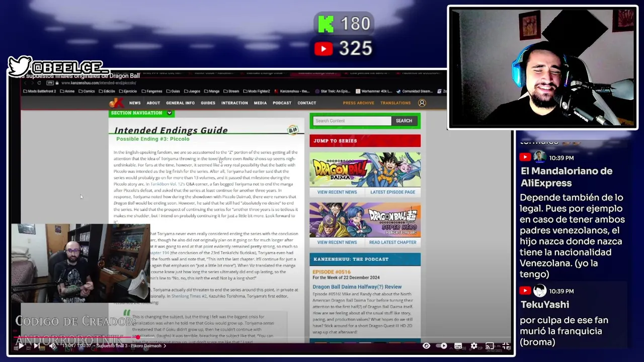This screenshot has height=362, width=644.
Task: Open the MEDIA menu
Action: (260, 103)
